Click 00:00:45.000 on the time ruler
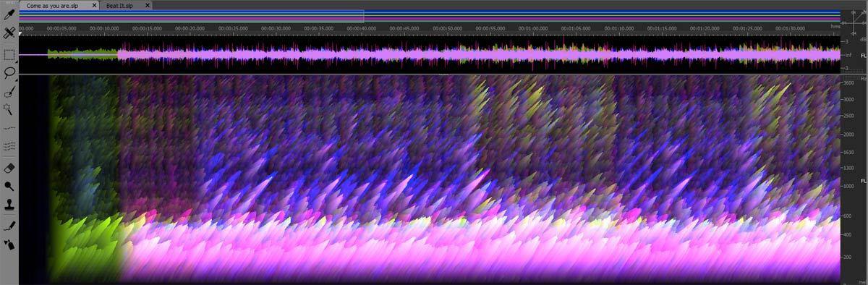The image size is (868, 285). 404,28
